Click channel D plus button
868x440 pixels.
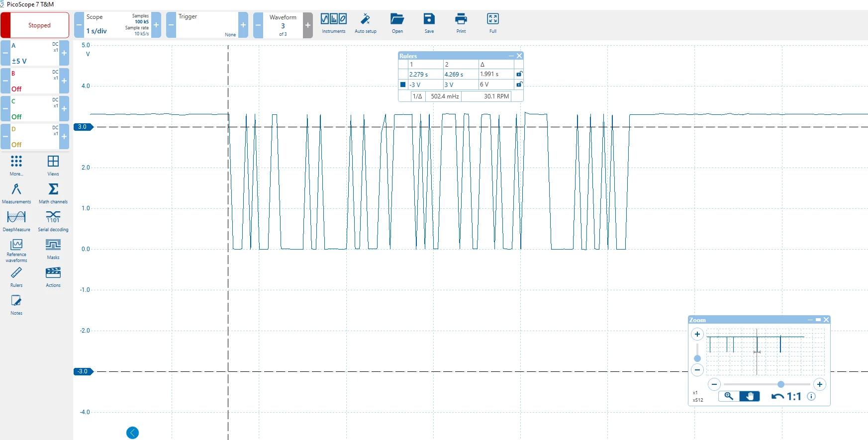click(x=64, y=137)
